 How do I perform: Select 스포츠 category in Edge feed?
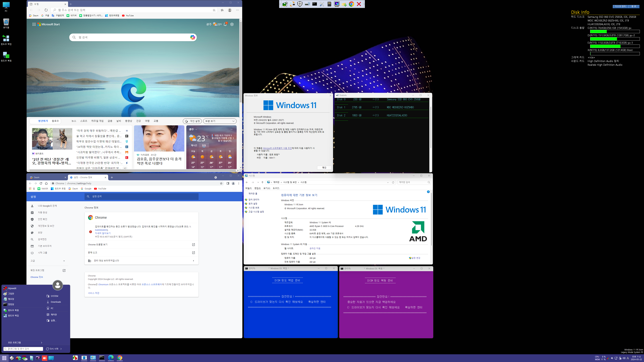pyautogui.click(x=84, y=121)
